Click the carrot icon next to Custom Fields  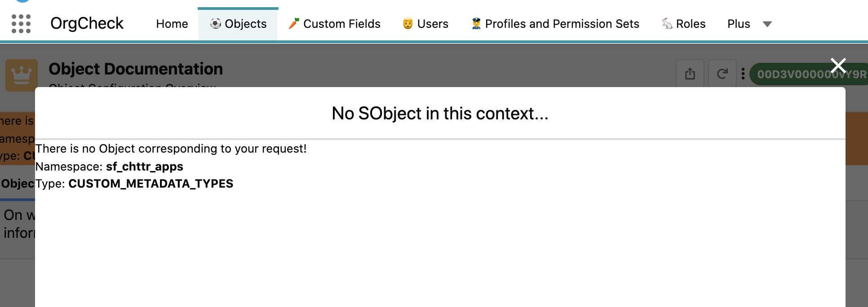pyautogui.click(x=294, y=22)
